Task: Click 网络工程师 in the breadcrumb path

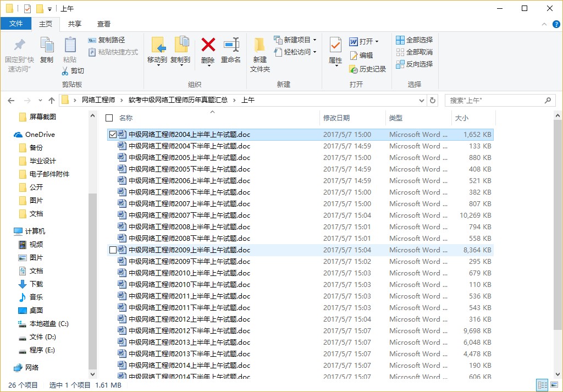Action: (x=98, y=100)
